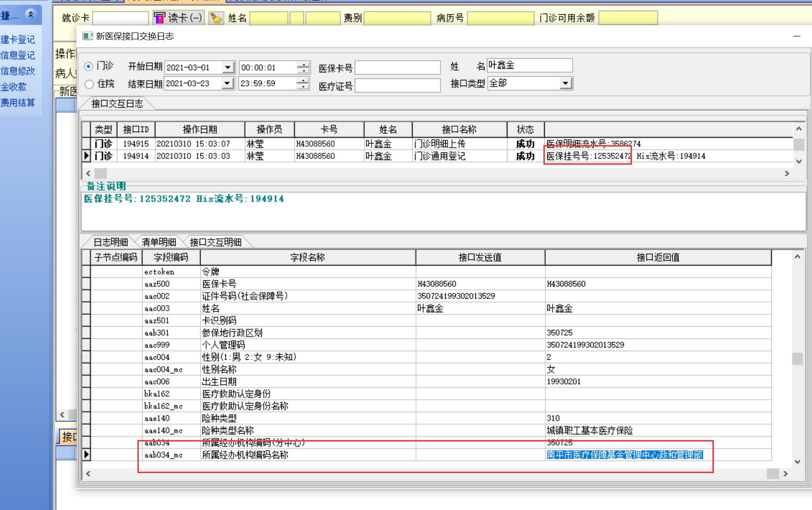
Task: Click the 医疗证号 input field
Action: [397, 85]
